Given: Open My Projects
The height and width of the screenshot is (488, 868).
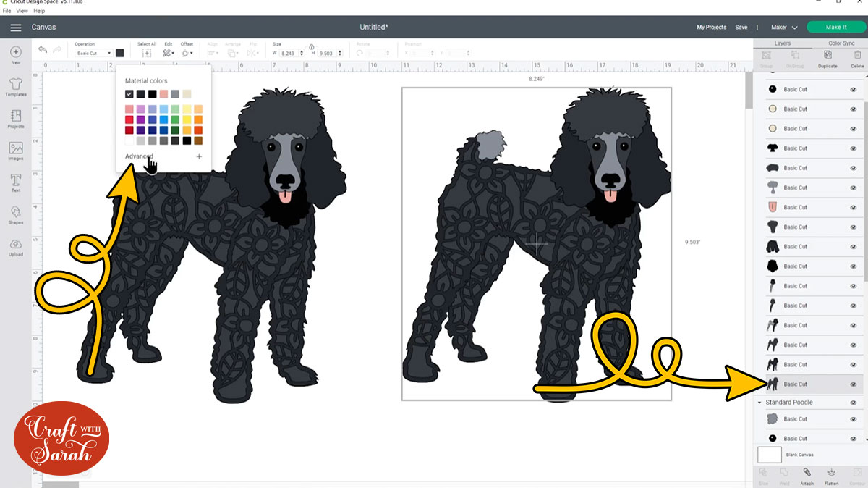Looking at the screenshot, I should pyautogui.click(x=711, y=28).
